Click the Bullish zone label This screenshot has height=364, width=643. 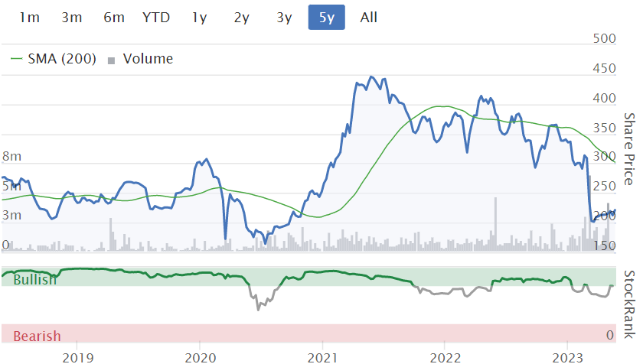35,280
